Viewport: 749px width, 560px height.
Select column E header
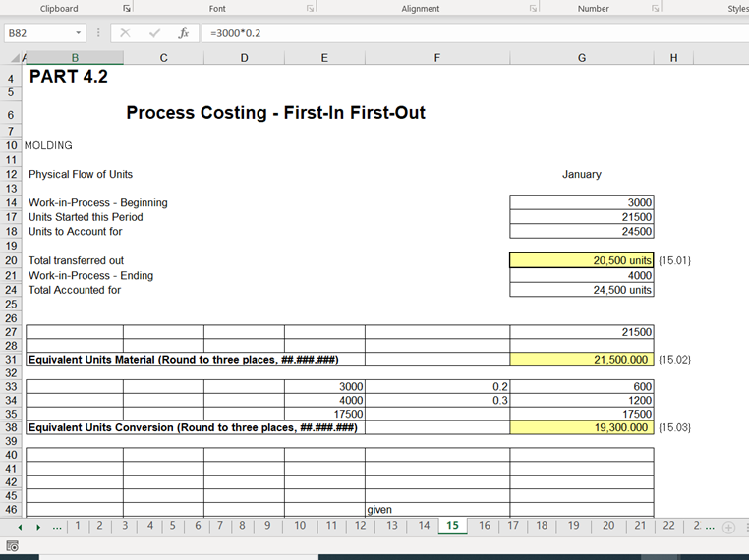[324, 58]
